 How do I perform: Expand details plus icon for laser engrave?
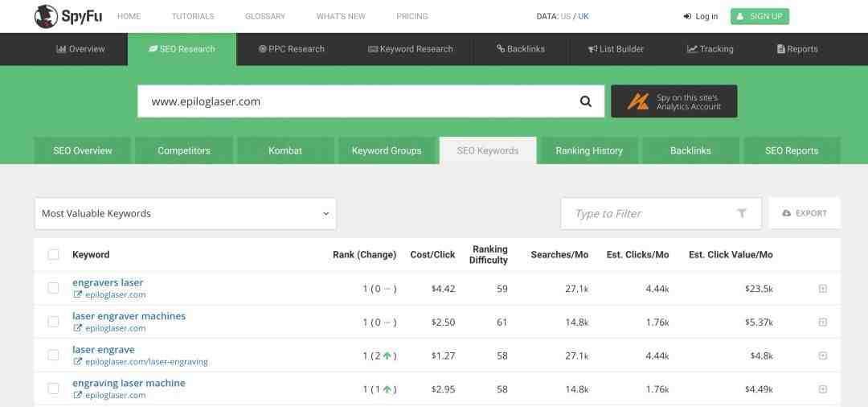(823, 356)
